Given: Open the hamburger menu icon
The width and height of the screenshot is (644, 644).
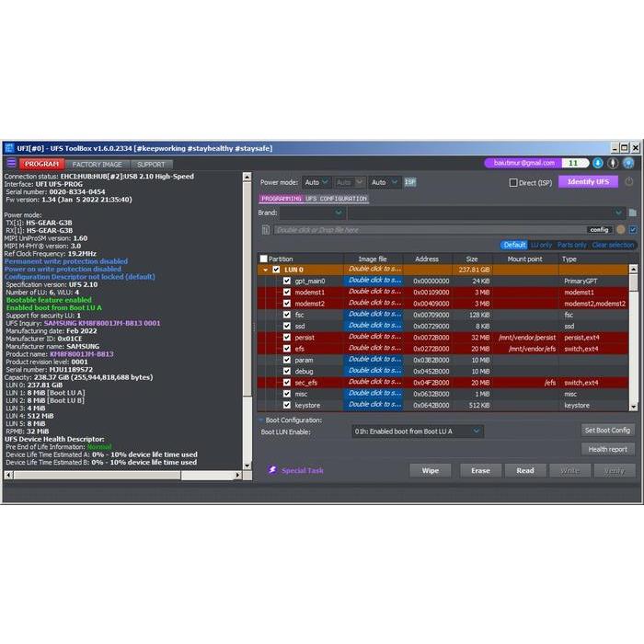Looking at the screenshot, I should 11,163.
